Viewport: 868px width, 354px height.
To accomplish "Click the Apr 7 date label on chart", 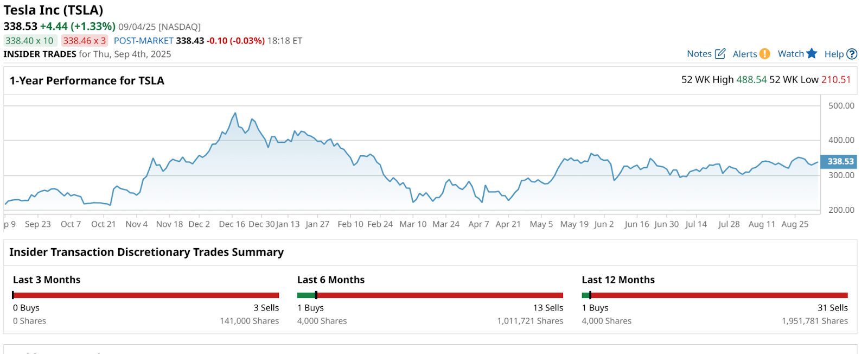I will tap(478, 224).
